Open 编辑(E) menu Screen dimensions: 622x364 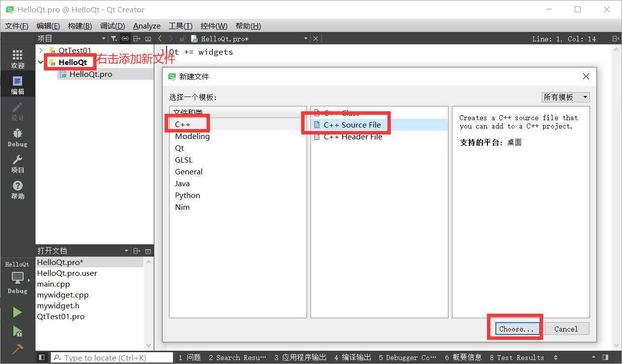click(48, 26)
